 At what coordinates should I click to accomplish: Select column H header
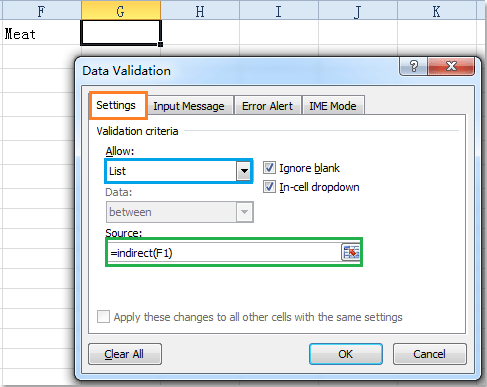pos(200,11)
